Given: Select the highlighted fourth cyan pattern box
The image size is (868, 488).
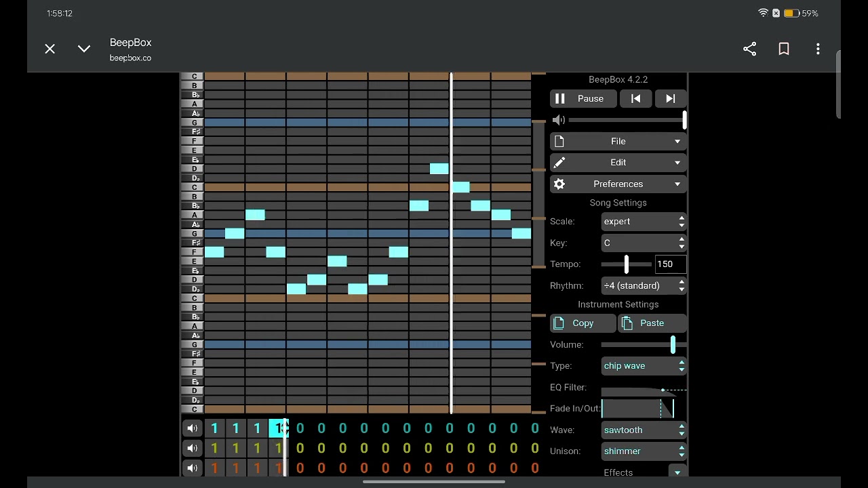Looking at the screenshot, I should (x=279, y=428).
